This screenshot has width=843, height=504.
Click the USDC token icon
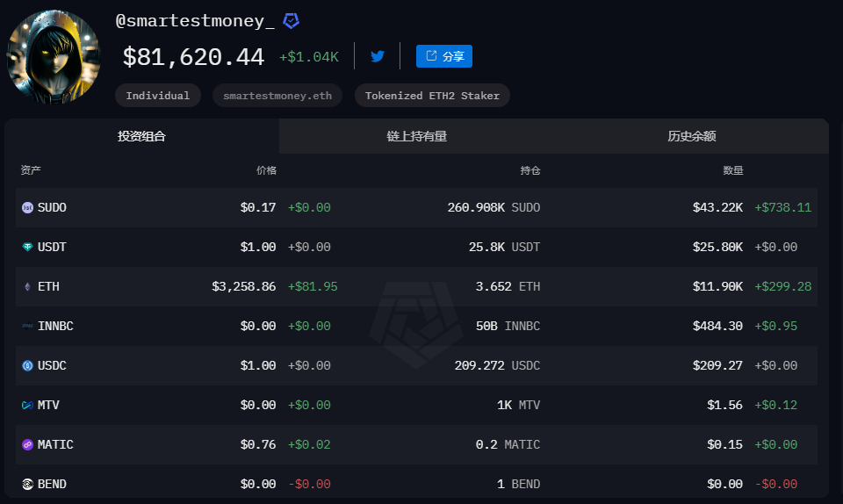[27, 366]
